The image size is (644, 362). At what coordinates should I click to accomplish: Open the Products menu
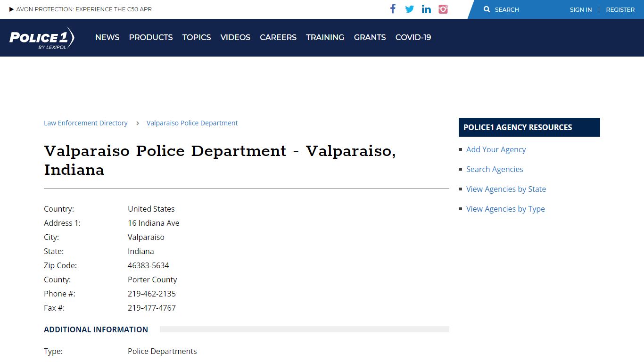pos(151,37)
